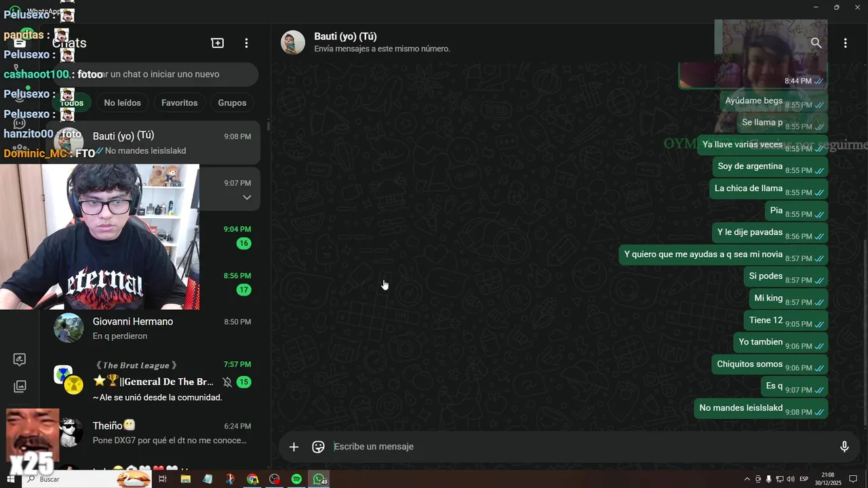The image size is (868, 488).
Task: Select message "Y quiero que me ayudas a q sea mi novia"
Action: (x=723, y=255)
